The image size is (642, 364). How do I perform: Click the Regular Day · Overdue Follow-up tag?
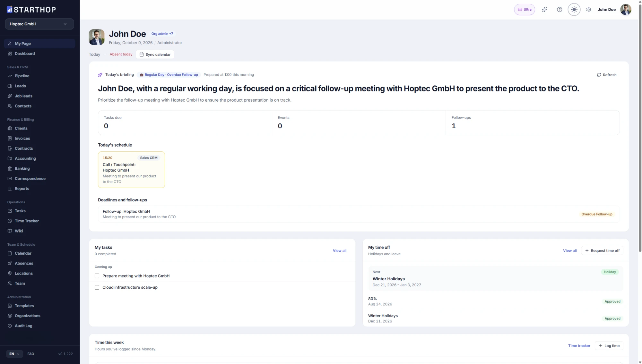[x=169, y=75]
